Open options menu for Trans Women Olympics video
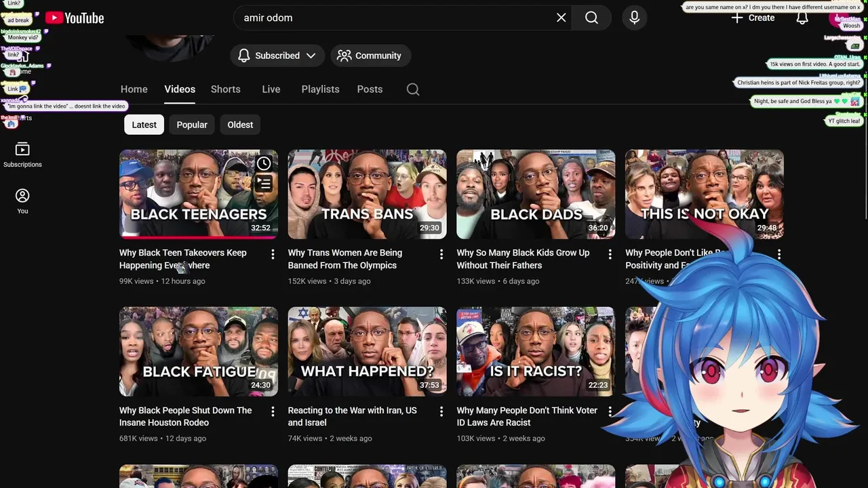This screenshot has width=868, height=488. (441, 254)
